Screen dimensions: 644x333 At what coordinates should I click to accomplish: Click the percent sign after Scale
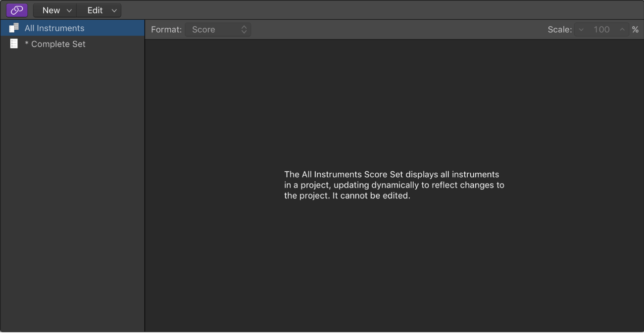click(x=635, y=30)
